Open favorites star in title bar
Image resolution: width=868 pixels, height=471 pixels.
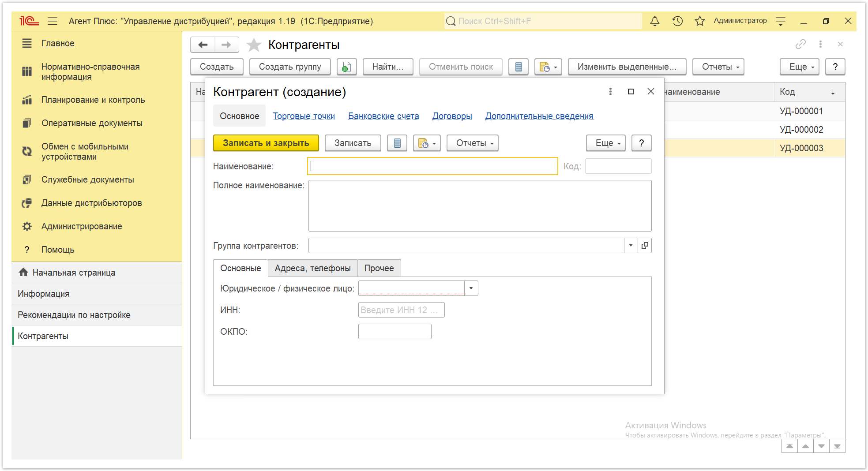(700, 21)
